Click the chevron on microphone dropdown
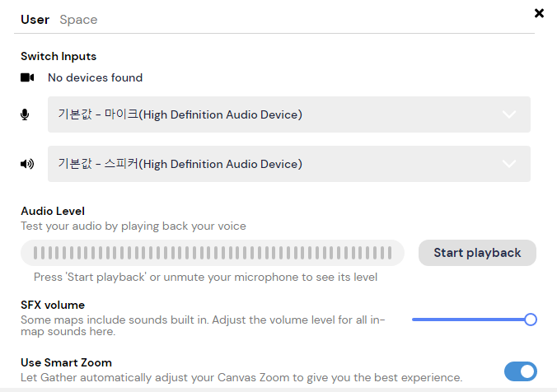 [509, 114]
